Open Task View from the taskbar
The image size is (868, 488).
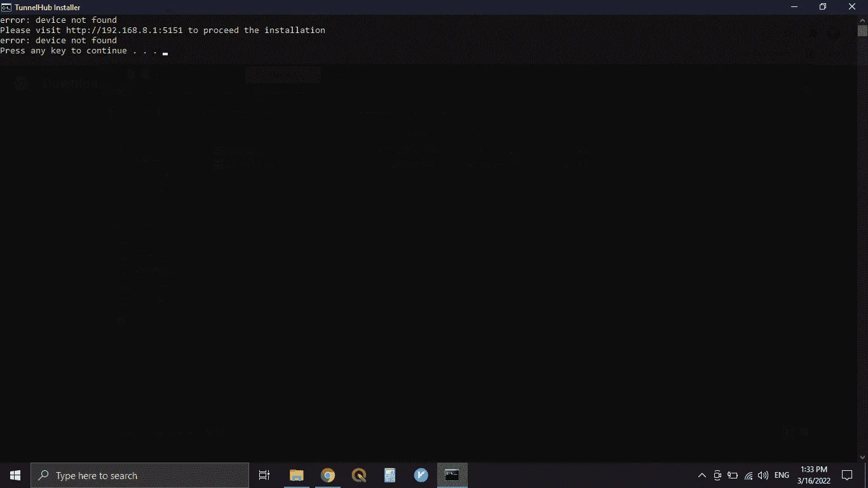264,475
